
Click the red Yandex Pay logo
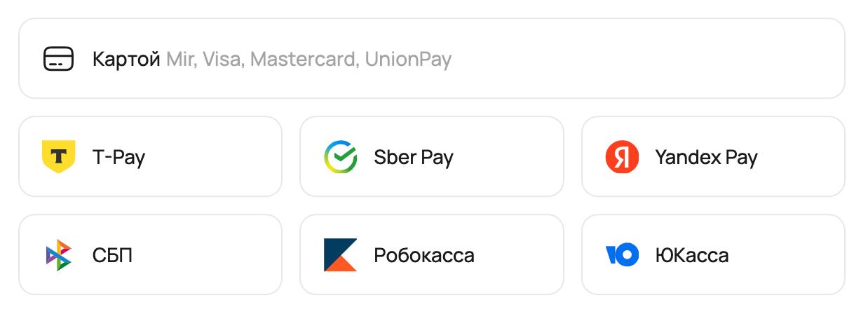(x=622, y=156)
